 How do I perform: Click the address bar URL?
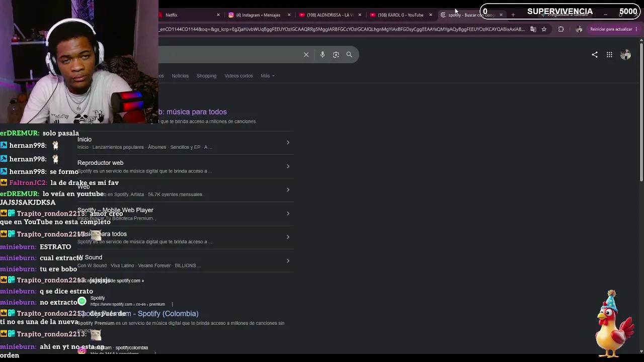click(x=342, y=29)
